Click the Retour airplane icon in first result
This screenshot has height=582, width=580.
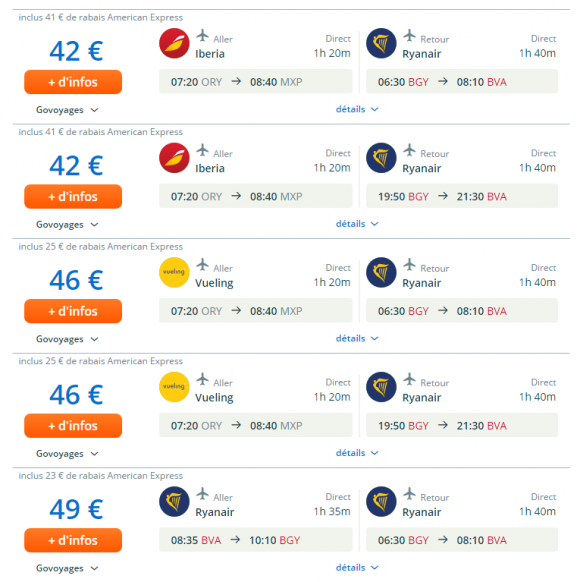tap(409, 36)
